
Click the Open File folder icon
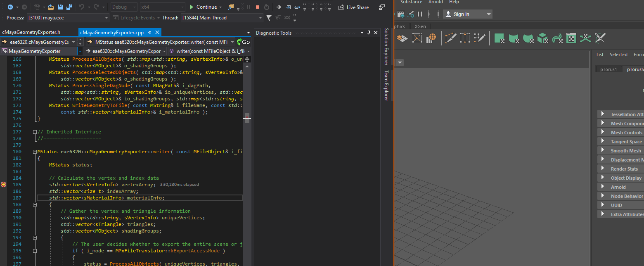pyautogui.click(x=51, y=7)
